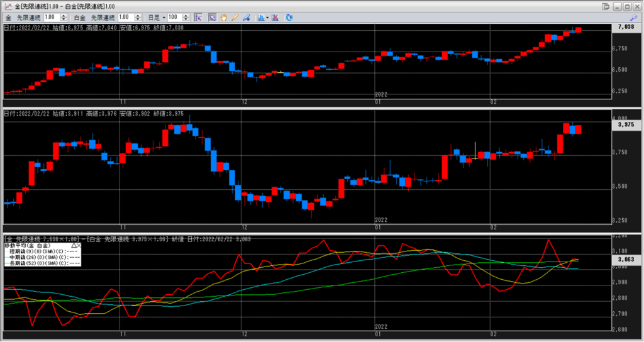Open the bar chart indicator icon

pos(261,17)
